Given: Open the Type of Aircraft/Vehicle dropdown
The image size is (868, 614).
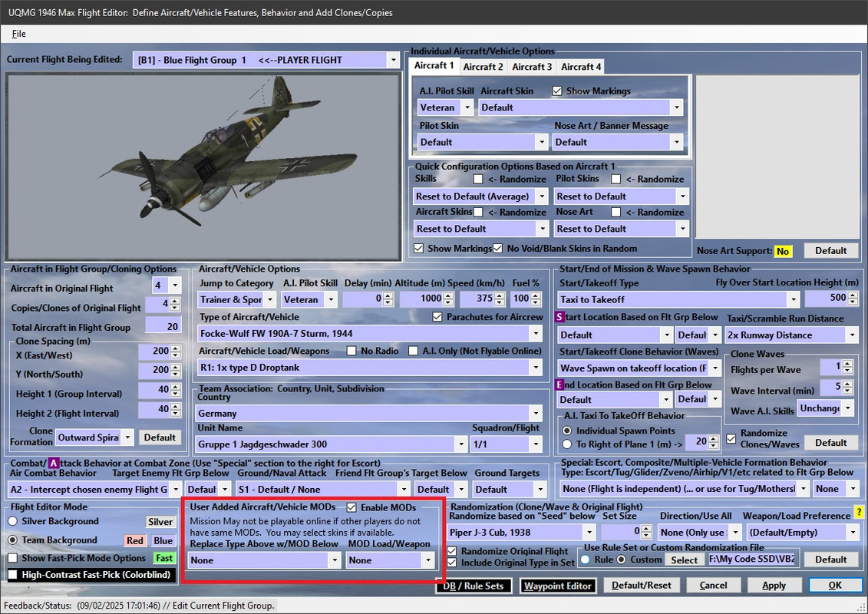Looking at the screenshot, I should [x=370, y=333].
